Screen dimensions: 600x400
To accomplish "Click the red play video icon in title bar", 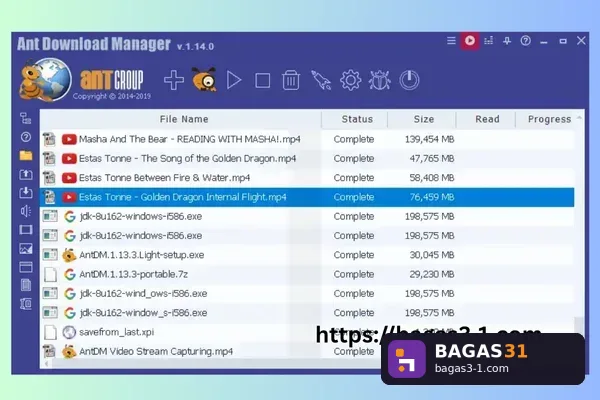I will coord(470,41).
